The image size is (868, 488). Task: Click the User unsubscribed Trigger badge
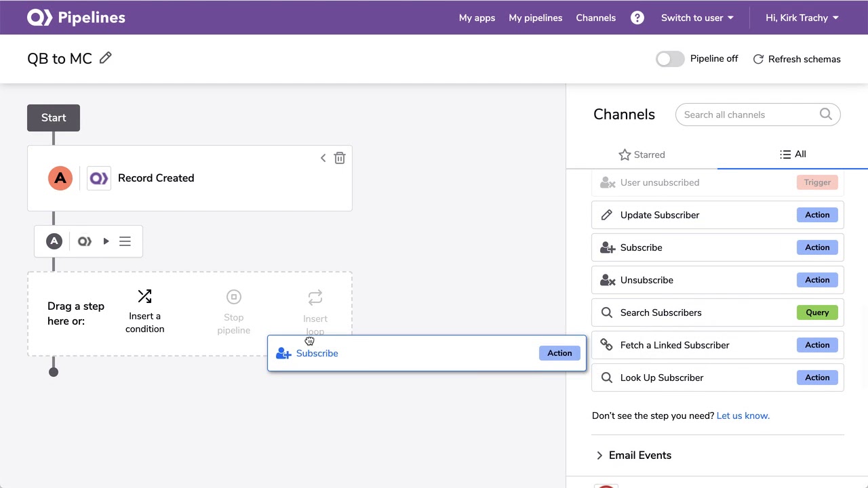817,182
